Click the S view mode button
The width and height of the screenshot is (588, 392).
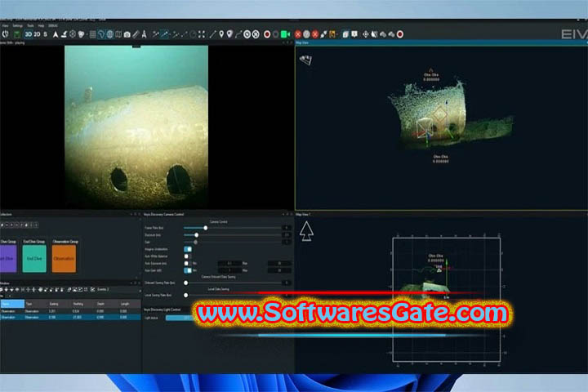click(46, 34)
